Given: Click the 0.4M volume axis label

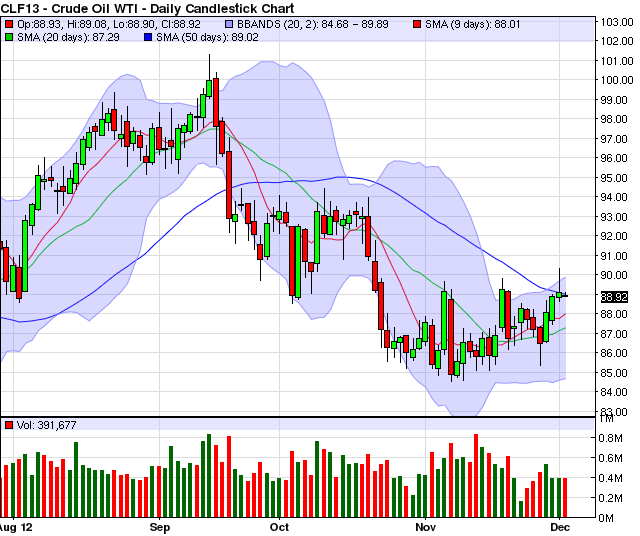Looking at the screenshot, I should point(611,478).
